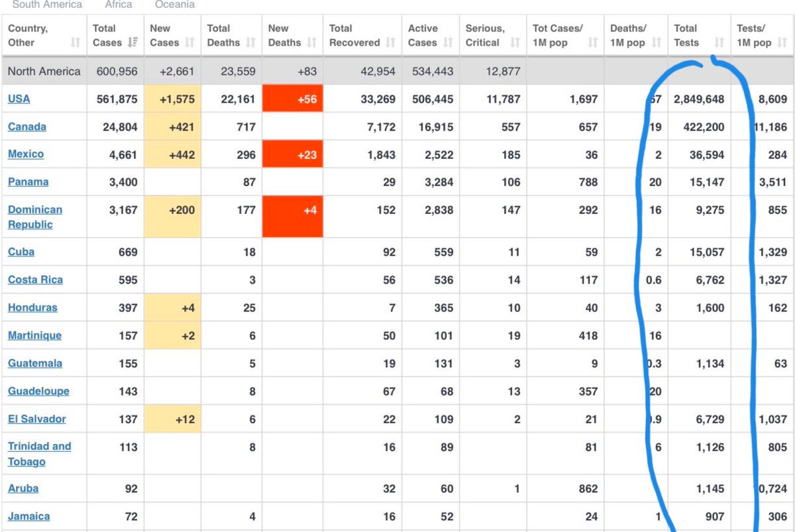795x532 pixels.
Task: Open the Martinique link
Action: (x=34, y=335)
